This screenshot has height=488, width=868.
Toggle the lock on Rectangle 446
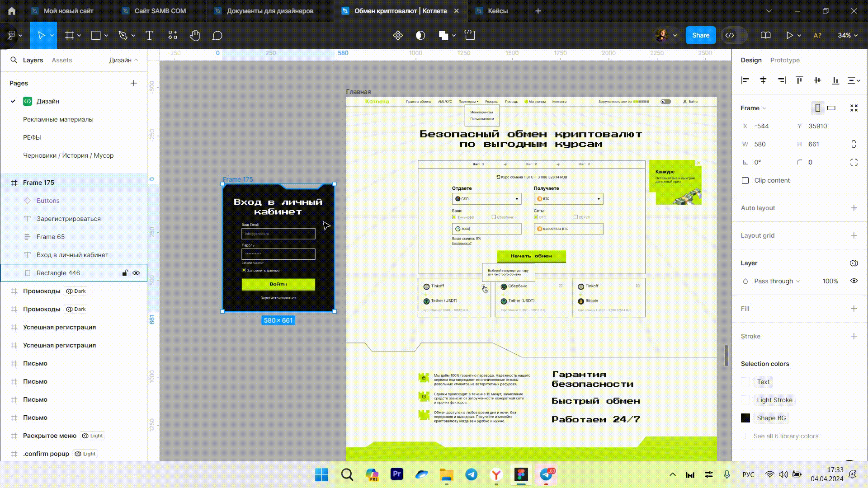(125, 272)
